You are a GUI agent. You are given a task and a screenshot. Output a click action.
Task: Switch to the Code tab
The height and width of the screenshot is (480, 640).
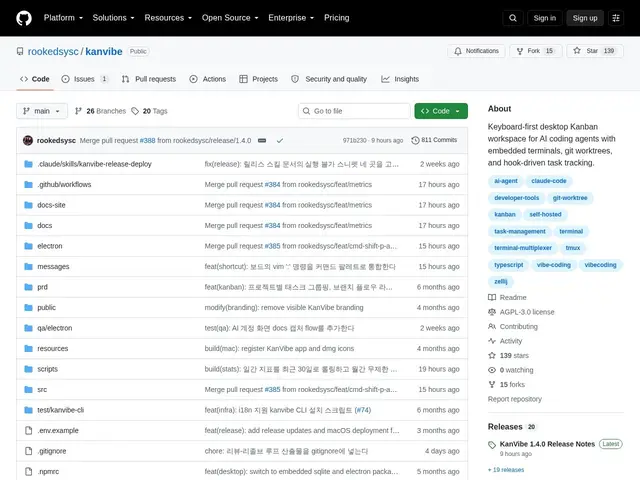35,79
